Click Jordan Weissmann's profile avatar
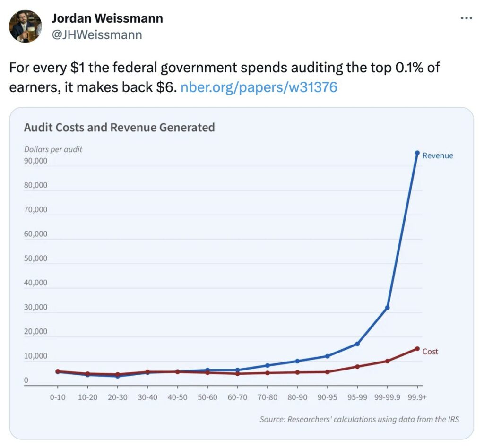484x448 pixels. (x=26, y=26)
